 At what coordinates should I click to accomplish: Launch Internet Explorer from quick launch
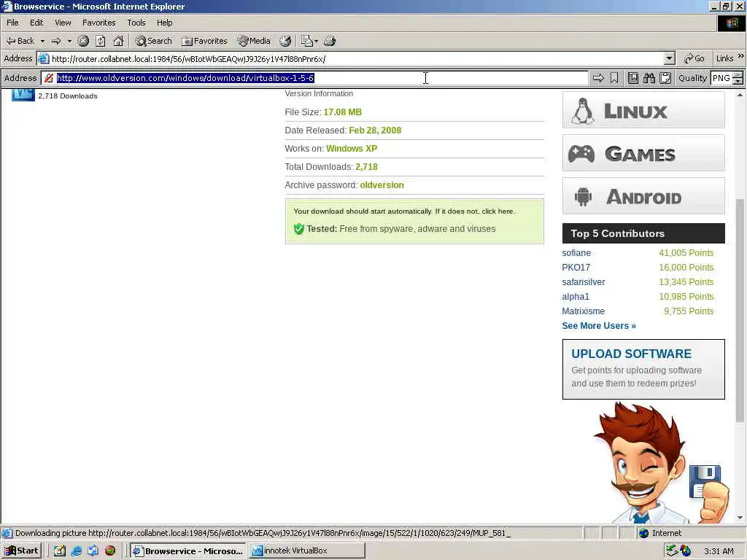click(76, 551)
